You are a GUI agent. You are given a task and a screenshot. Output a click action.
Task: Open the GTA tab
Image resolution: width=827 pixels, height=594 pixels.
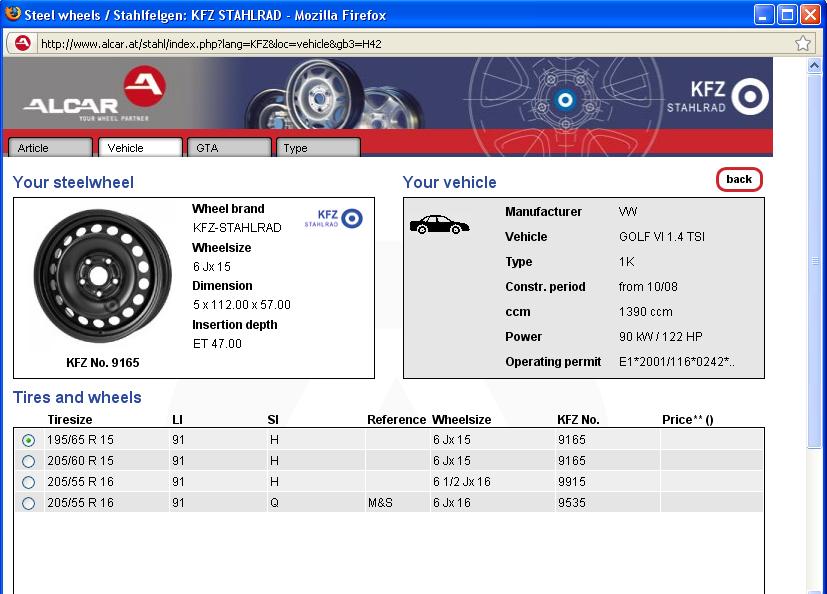click(x=229, y=148)
